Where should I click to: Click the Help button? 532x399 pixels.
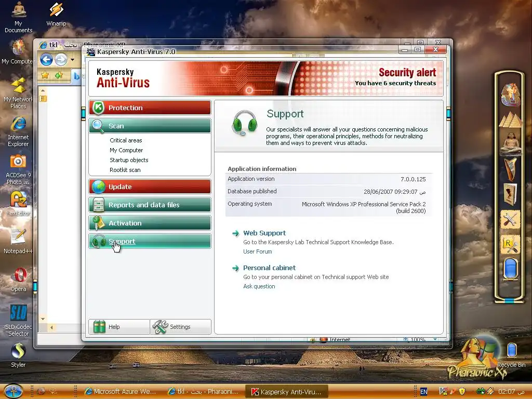coord(119,327)
